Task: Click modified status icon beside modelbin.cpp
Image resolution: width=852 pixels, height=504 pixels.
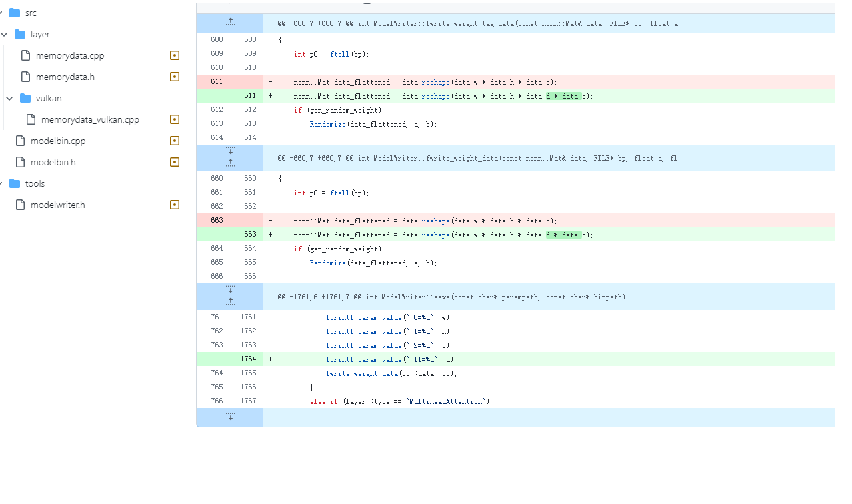Action: coord(175,141)
